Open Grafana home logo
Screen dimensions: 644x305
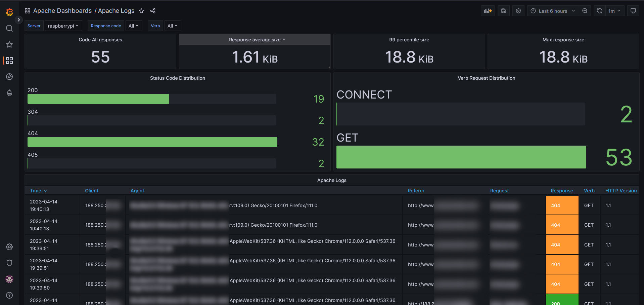pyautogui.click(x=9, y=12)
